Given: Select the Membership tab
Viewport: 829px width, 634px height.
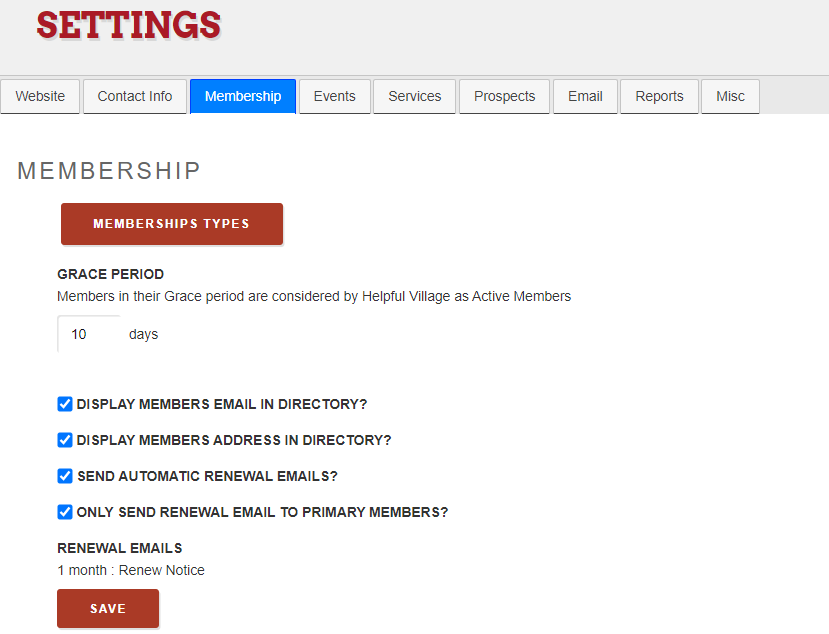Looking at the screenshot, I should [242, 96].
